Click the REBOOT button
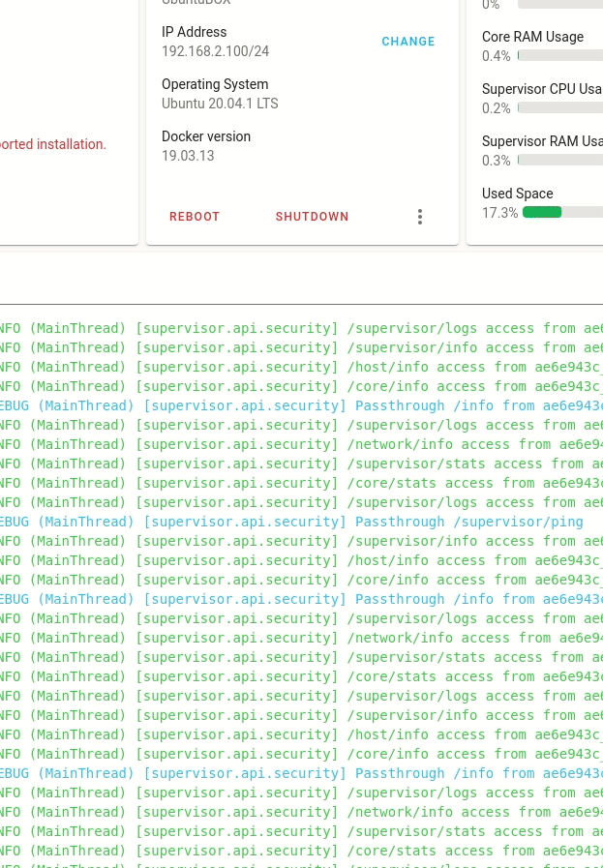The height and width of the screenshot is (868, 603). click(195, 217)
